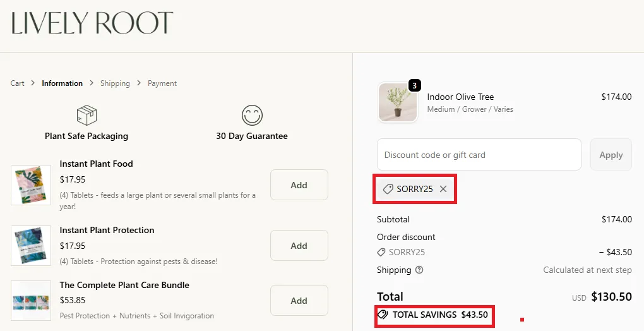The image size is (644, 331).
Task: Go back to Cart breadcrumb
Action: [18, 83]
